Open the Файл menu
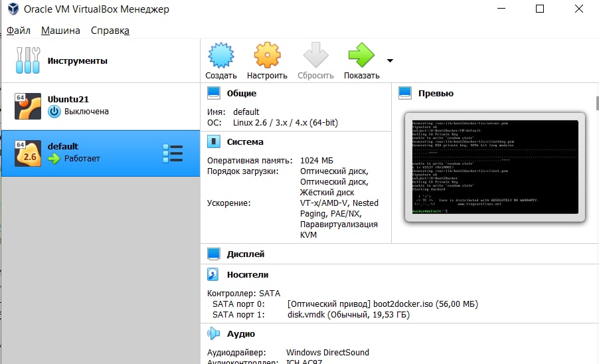Image resolution: width=599 pixels, height=364 pixels. pos(19,31)
